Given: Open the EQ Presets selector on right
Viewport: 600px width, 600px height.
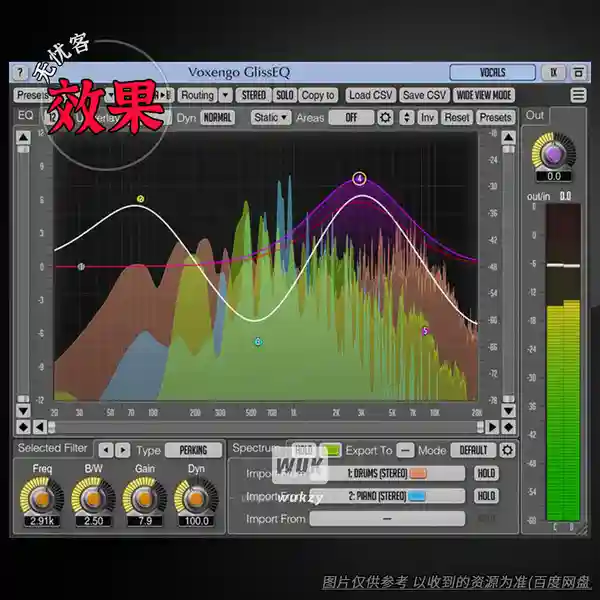Looking at the screenshot, I should tap(496, 117).
